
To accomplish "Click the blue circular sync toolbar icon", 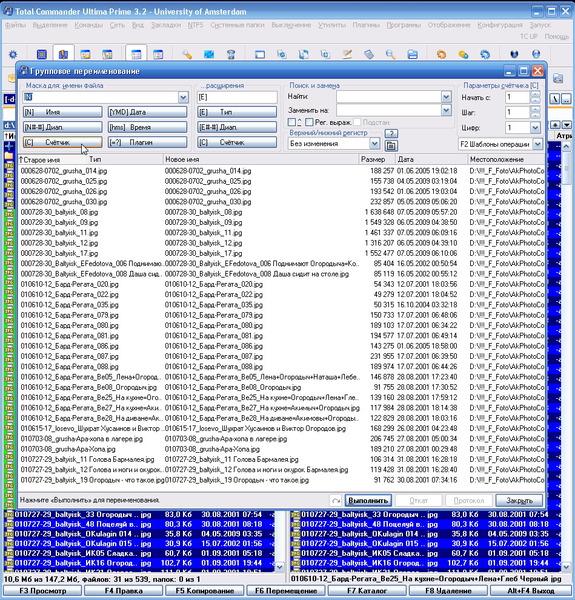I will pyautogui.click(x=485, y=54).
